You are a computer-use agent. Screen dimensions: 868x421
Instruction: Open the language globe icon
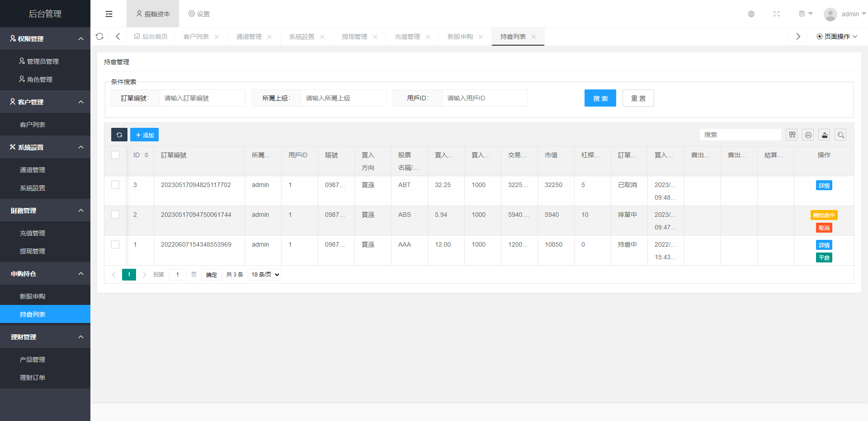751,14
